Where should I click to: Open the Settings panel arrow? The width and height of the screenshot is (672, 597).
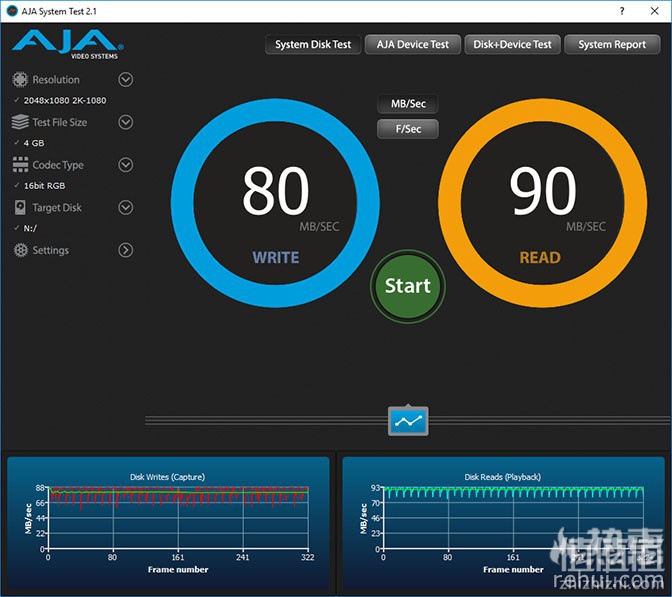[x=126, y=250]
